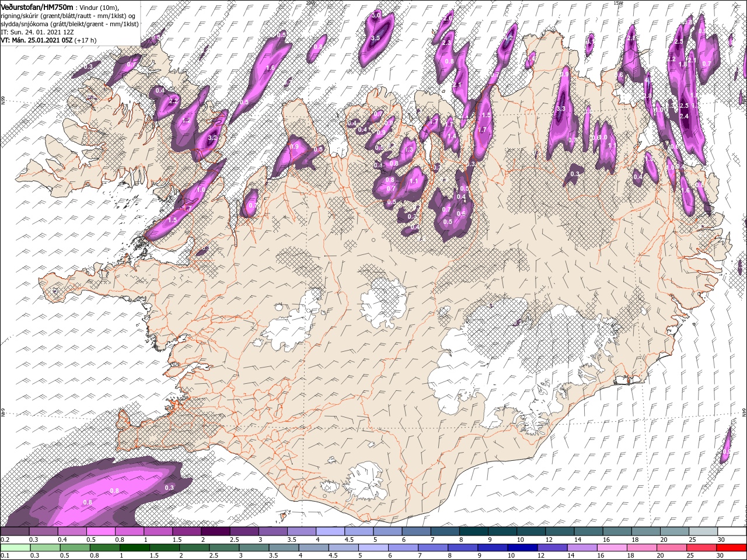Pick darkest purple snow swatch labeled 2
The image size is (747, 560).
(215, 531)
